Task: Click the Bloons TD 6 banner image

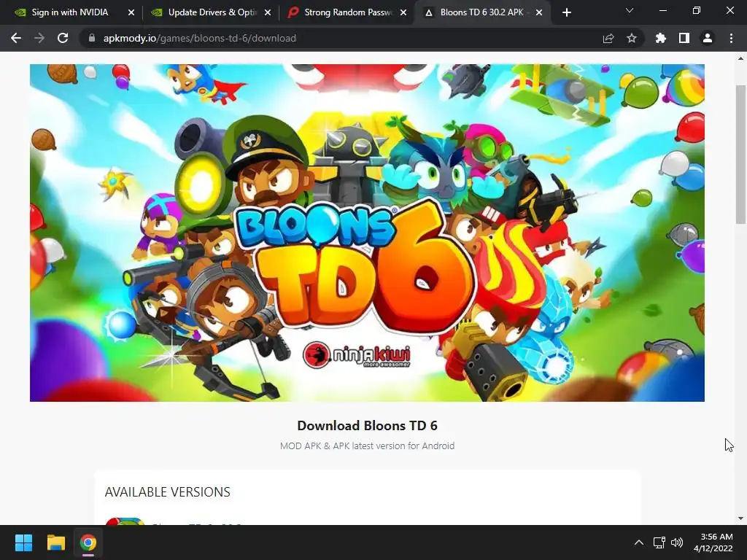Action: (367, 233)
